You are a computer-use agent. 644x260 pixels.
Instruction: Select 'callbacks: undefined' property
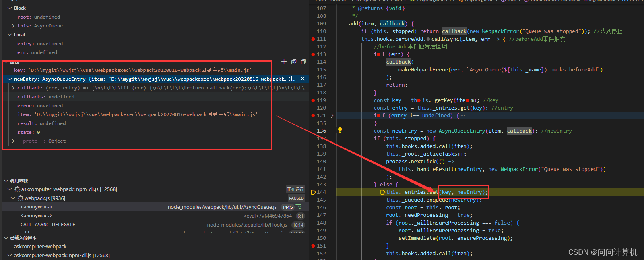[46, 97]
